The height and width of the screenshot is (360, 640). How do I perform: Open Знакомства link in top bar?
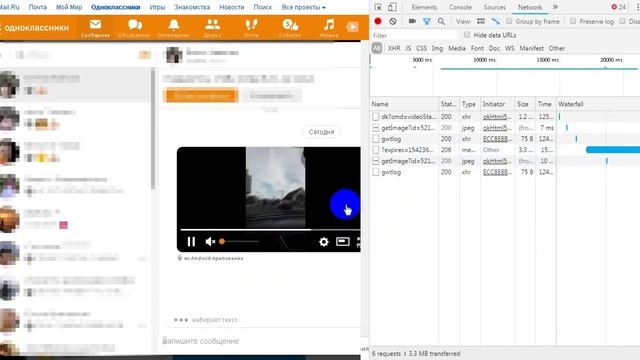(192, 7)
